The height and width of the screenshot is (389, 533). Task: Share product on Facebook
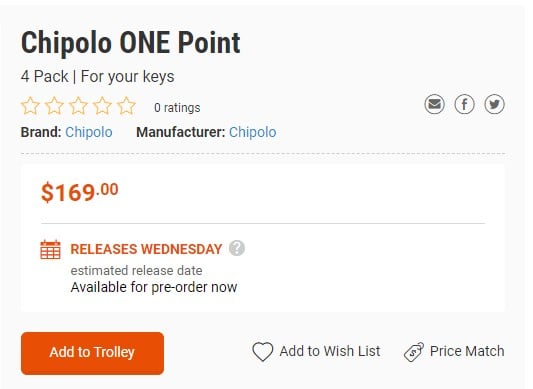click(x=464, y=104)
